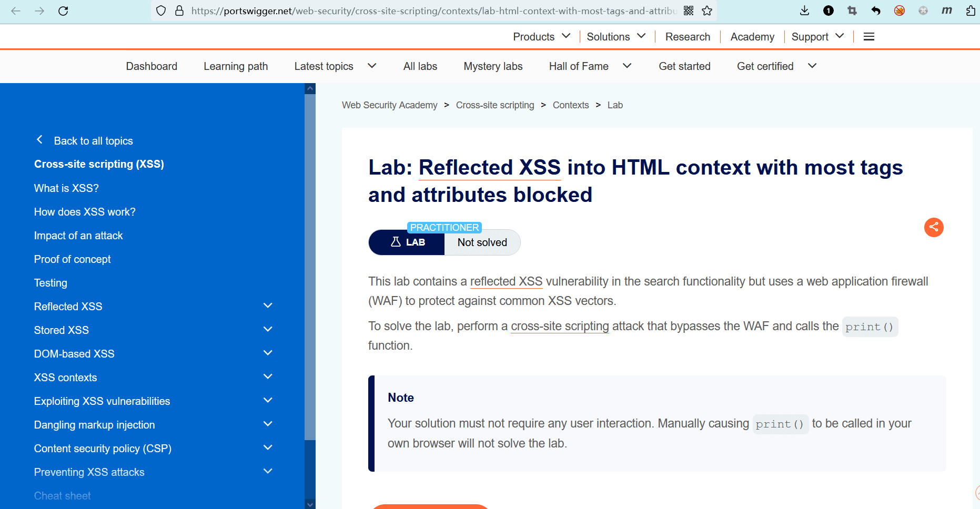
Task: Click the sidebar scrollbar down arrow
Action: pos(310,504)
